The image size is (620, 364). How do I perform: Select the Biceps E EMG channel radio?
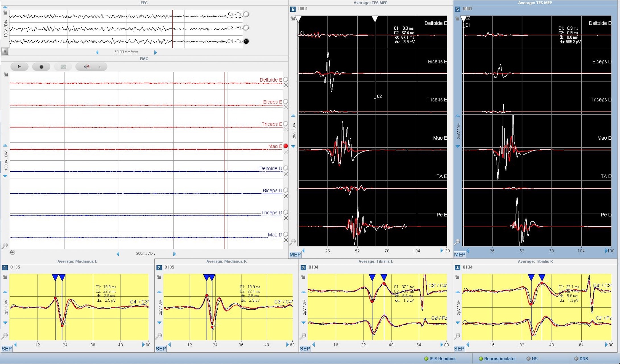coord(286,102)
